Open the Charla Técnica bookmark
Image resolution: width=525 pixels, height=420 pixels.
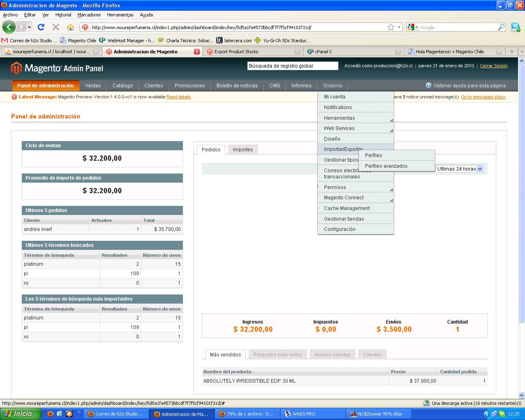pos(186,41)
